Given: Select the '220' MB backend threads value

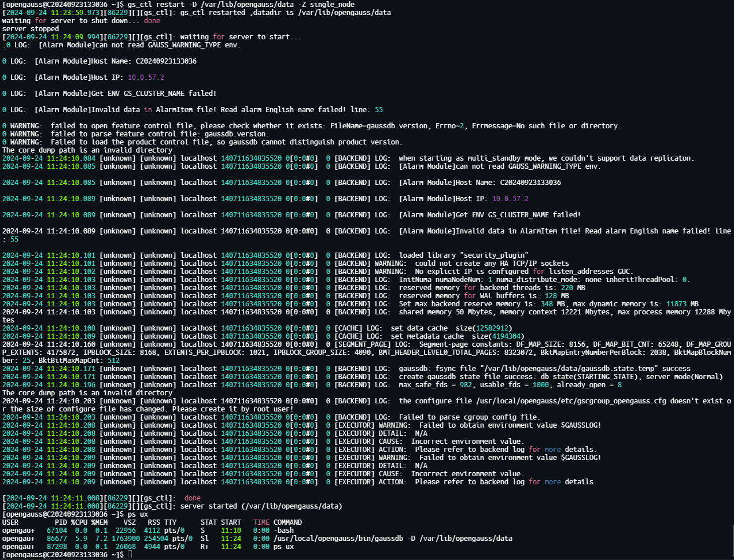Looking at the screenshot, I should point(567,287).
